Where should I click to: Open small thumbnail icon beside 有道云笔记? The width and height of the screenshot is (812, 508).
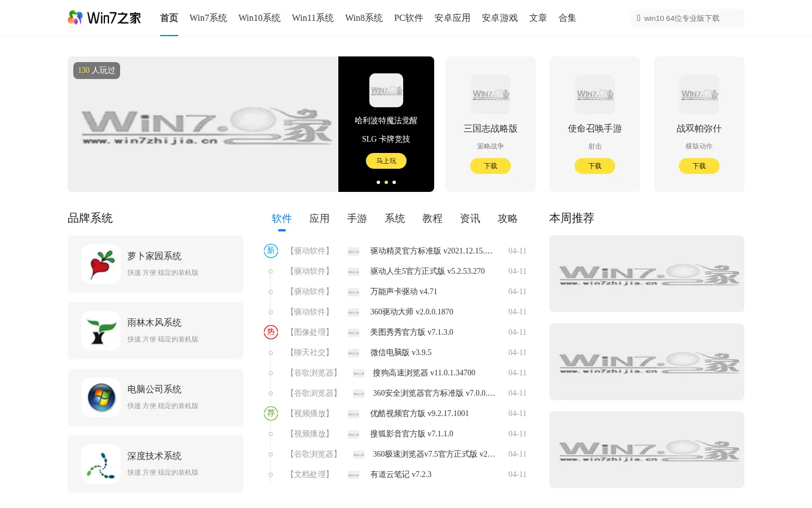(354, 475)
